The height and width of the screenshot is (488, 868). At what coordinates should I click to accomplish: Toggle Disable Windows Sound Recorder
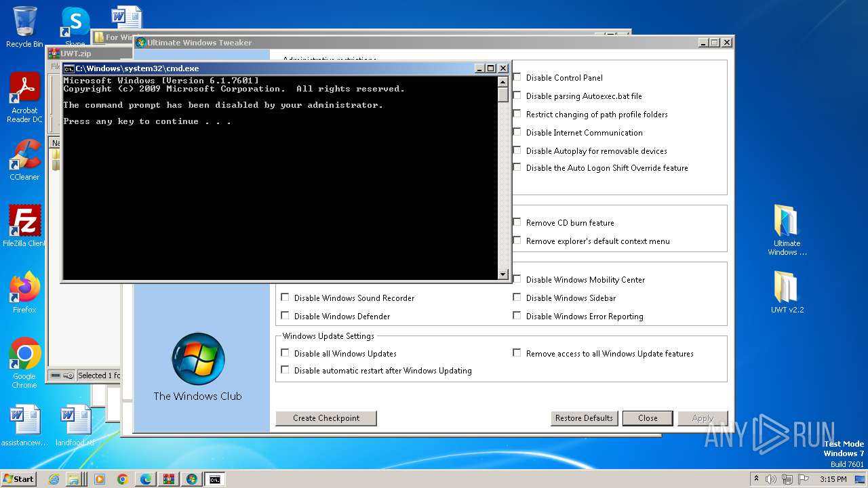(285, 298)
